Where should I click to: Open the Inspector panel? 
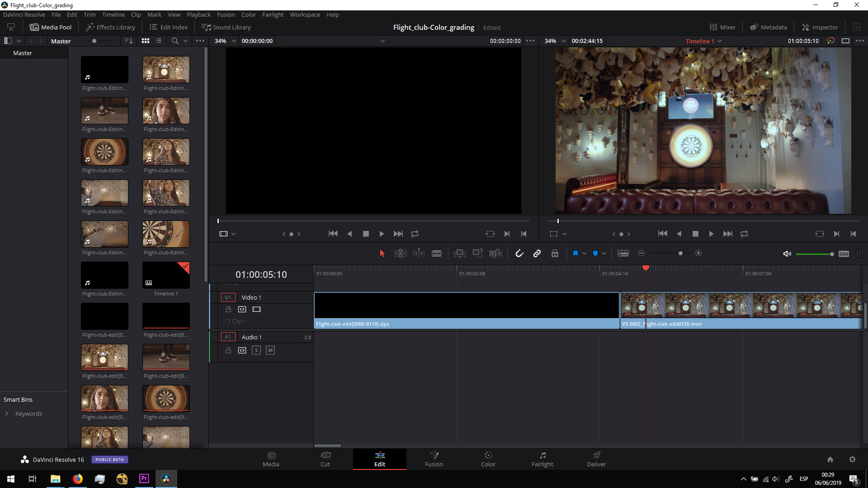tap(820, 27)
